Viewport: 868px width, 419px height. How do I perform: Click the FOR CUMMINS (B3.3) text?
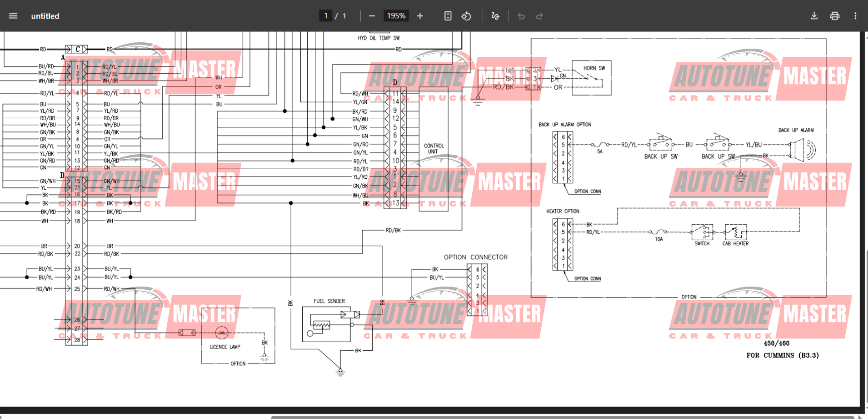[x=783, y=355]
